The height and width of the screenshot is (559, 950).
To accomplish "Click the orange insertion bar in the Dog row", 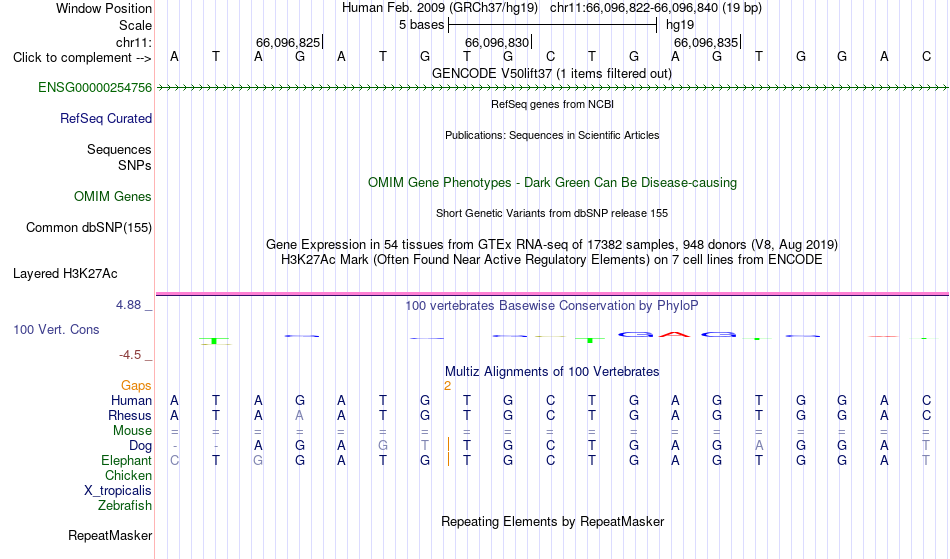I will point(448,445).
